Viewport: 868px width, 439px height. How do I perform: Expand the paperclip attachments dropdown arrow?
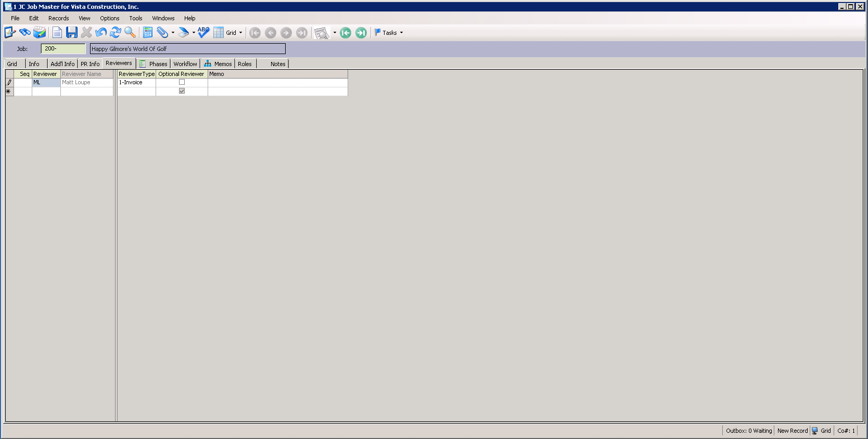click(x=173, y=33)
